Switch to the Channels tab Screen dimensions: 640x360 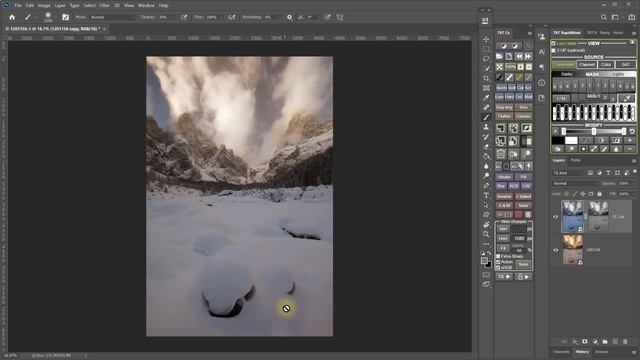[561, 352]
